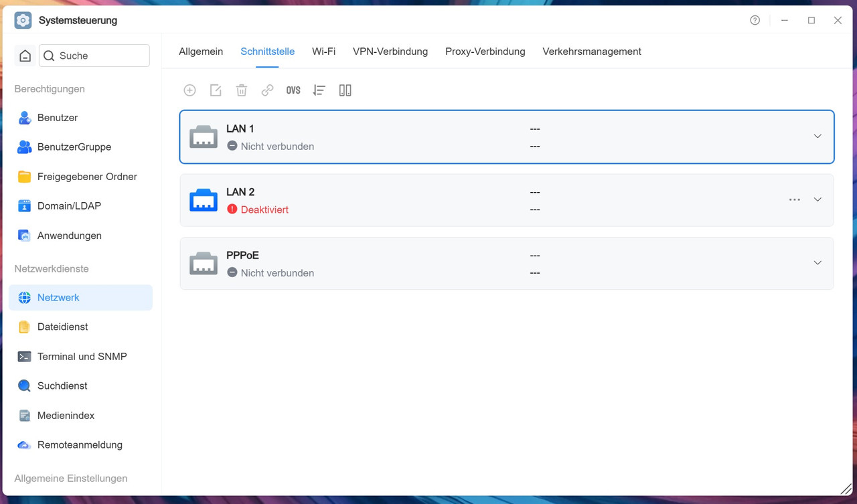This screenshot has width=857, height=504.
Task: Open the three-dot menu for LAN 2
Action: point(795,199)
